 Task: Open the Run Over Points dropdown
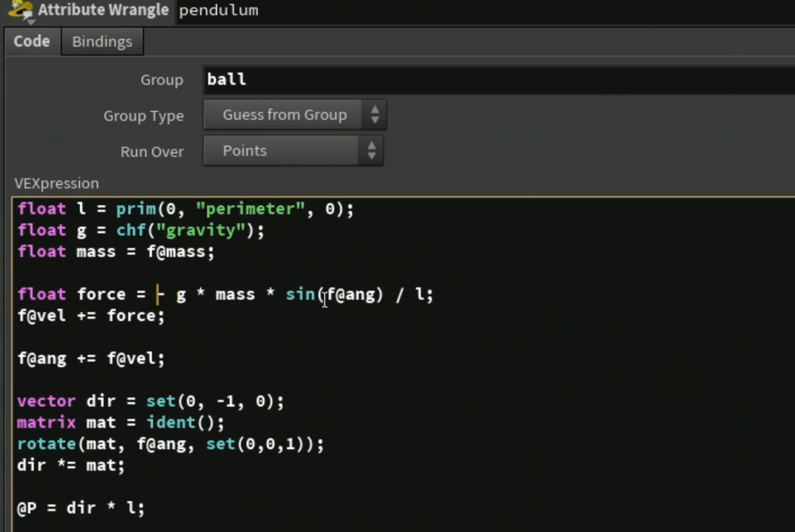(x=293, y=151)
